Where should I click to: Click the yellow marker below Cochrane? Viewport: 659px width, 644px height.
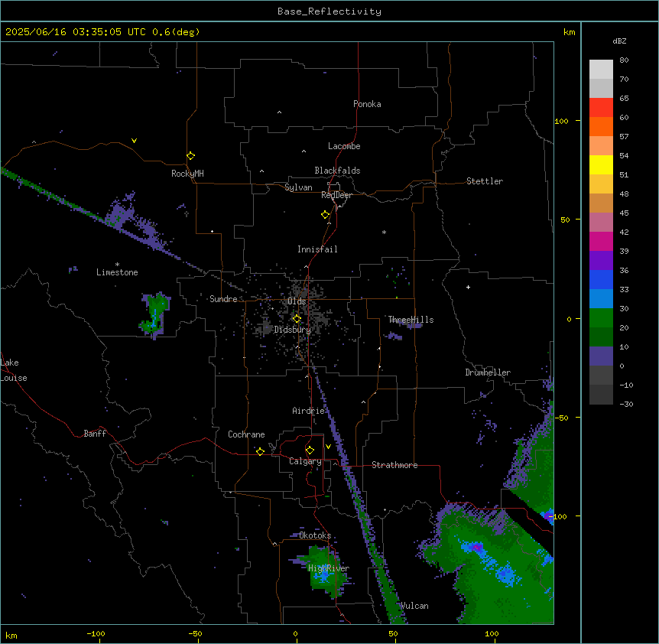pos(260,451)
